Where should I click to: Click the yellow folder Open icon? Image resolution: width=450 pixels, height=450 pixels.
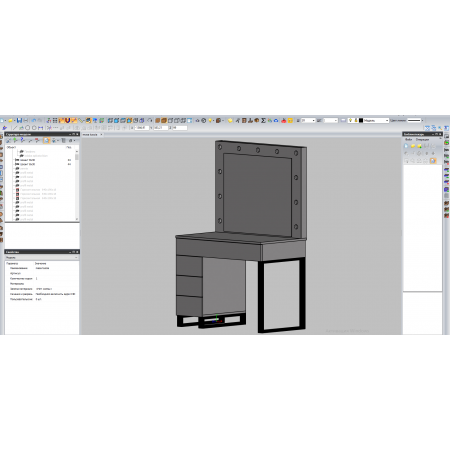(10, 120)
